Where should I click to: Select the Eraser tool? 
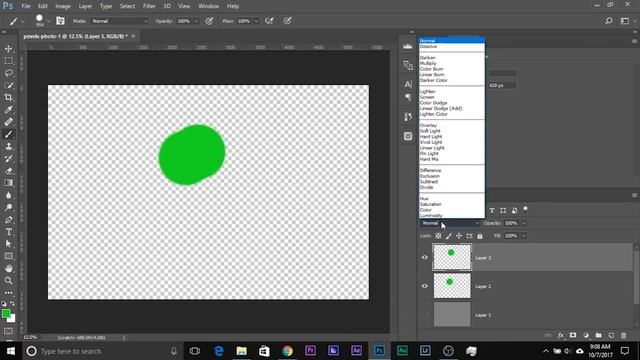click(x=8, y=171)
